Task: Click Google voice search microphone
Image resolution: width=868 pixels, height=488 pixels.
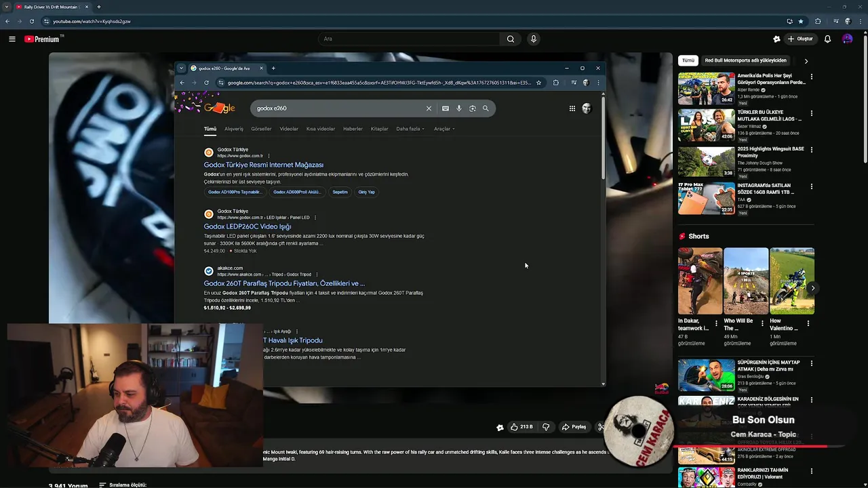Action: (x=459, y=108)
